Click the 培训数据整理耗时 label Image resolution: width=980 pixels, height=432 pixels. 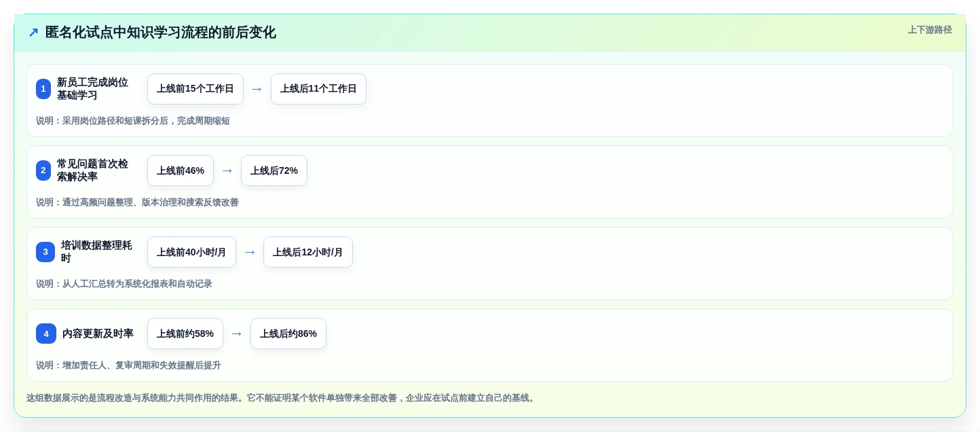pos(96,252)
